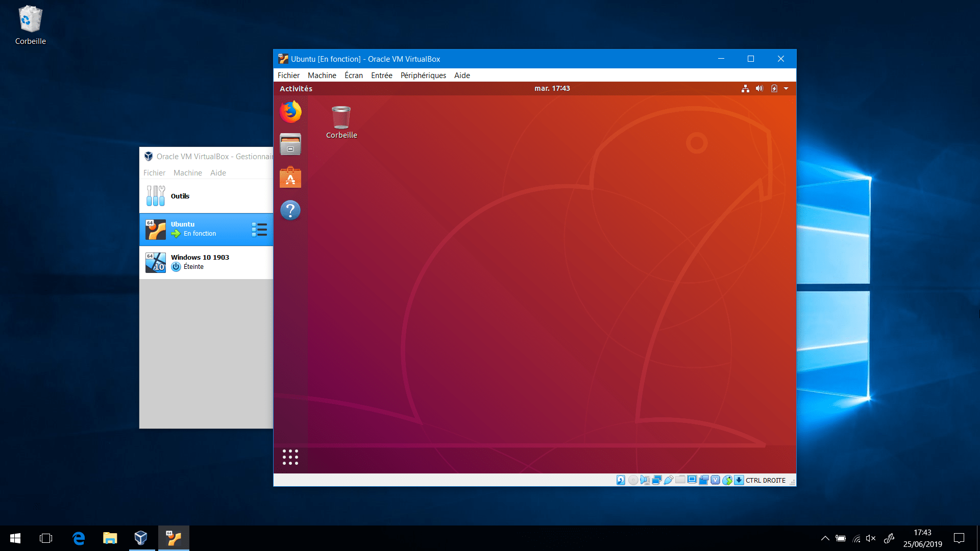The height and width of the screenshot is (551, 980).
Task: Open the Help icon in Ubuntu dock
Action: [290, 210]
